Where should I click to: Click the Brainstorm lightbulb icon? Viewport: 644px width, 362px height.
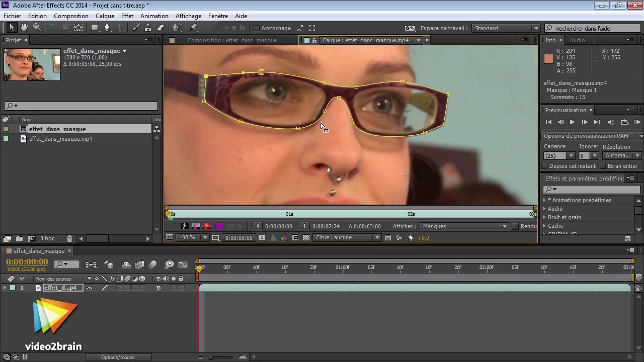[x=170, y=264]
